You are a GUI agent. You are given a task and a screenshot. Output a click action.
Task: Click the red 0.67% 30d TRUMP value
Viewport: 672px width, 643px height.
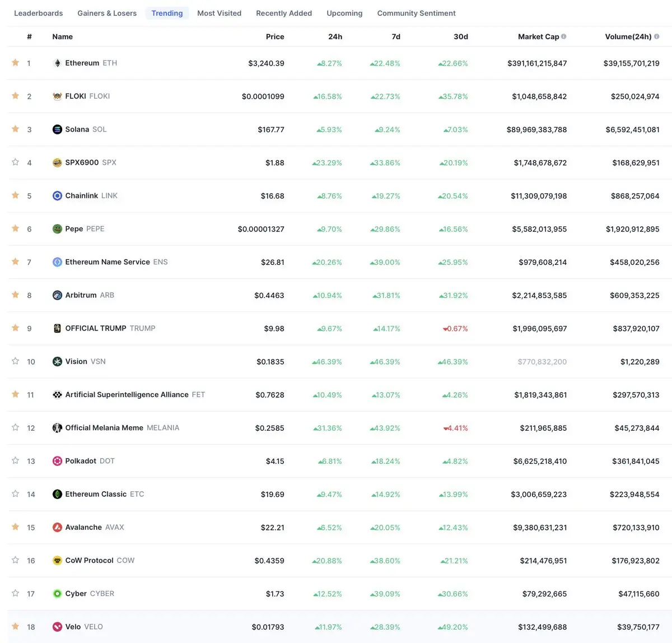[455, 329]
